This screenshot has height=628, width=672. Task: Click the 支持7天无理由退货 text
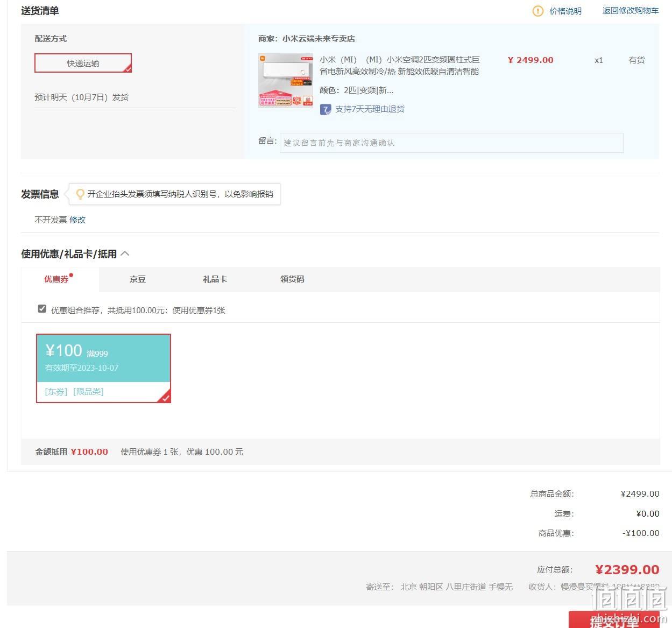coord(370,109)
